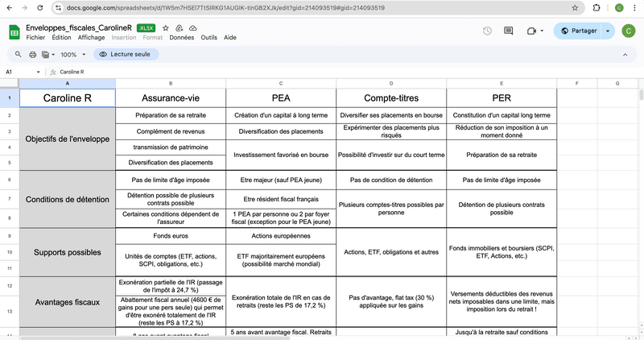Click the browser profile circle icon
644x340 pixels.
click(x=619, y=8)
